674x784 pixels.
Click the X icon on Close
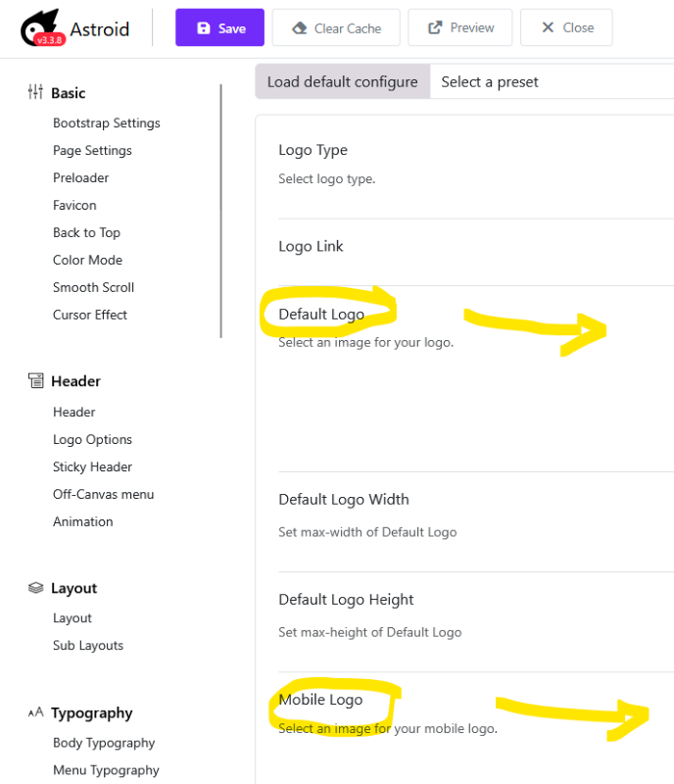[x=549, y=28]
